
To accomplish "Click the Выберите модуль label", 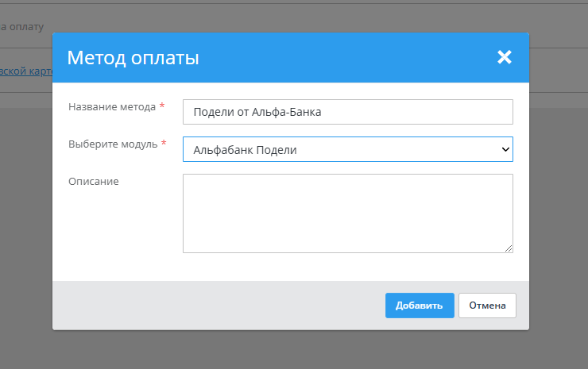I will click(x=112, y=144).
